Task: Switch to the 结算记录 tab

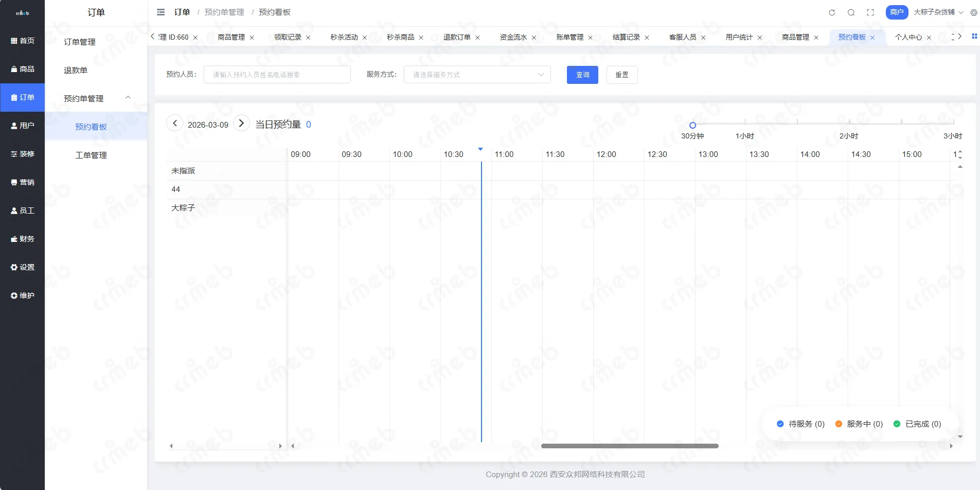Action: tap(626, 37)
